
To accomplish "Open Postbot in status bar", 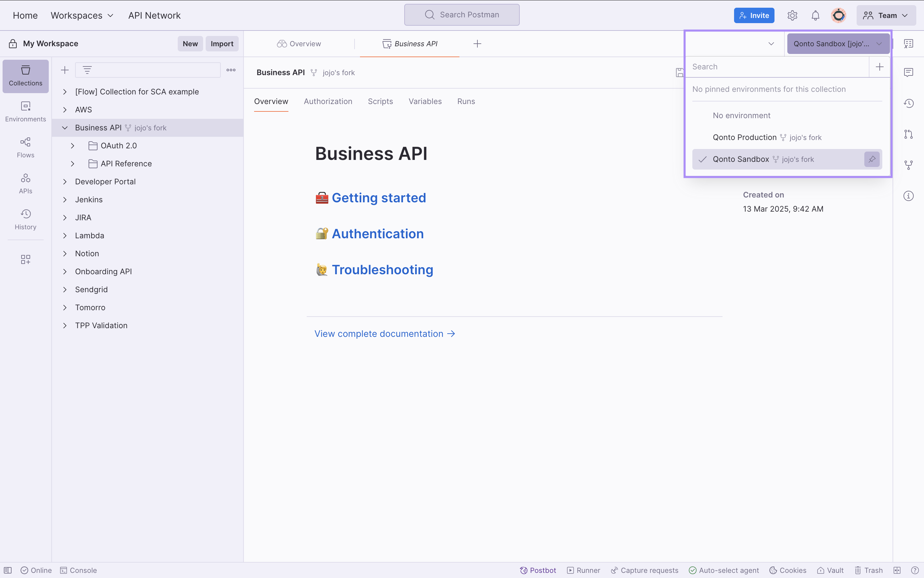I will point(538,570).
